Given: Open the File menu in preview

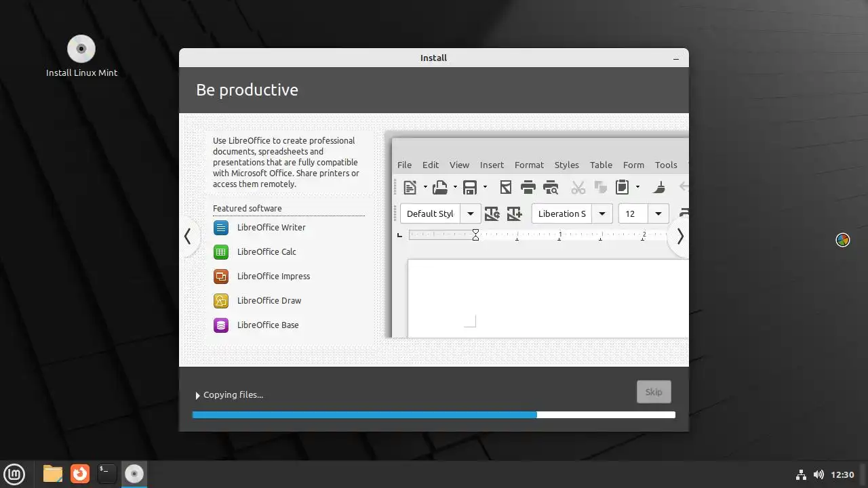Looking at the screenshot, I should 404,165.
